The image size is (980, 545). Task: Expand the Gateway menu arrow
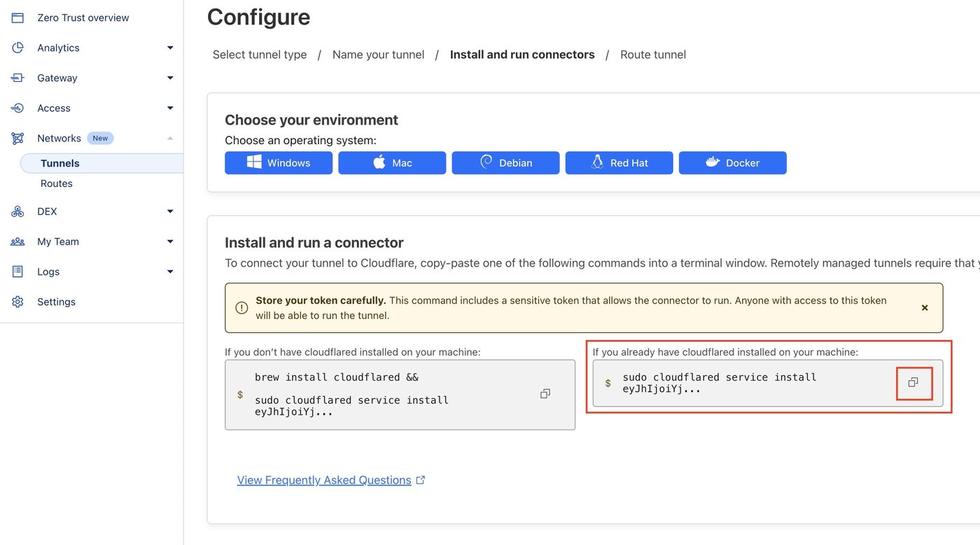pos(170,78)
